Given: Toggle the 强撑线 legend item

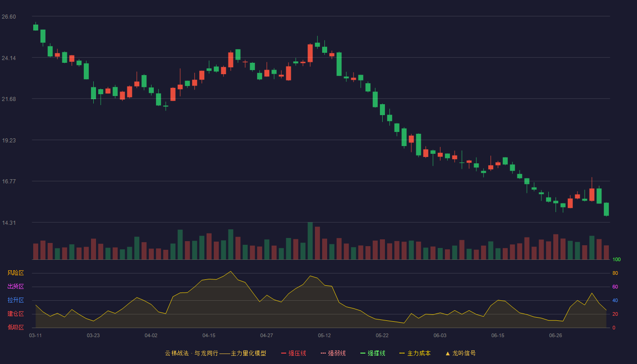Looking at the screenshot, I should (373, 353).
